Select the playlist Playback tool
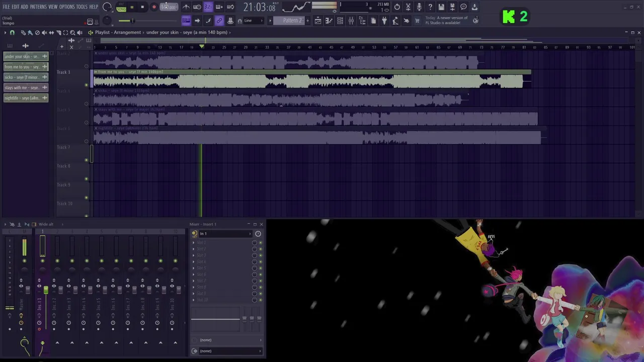 click(79, 32)
